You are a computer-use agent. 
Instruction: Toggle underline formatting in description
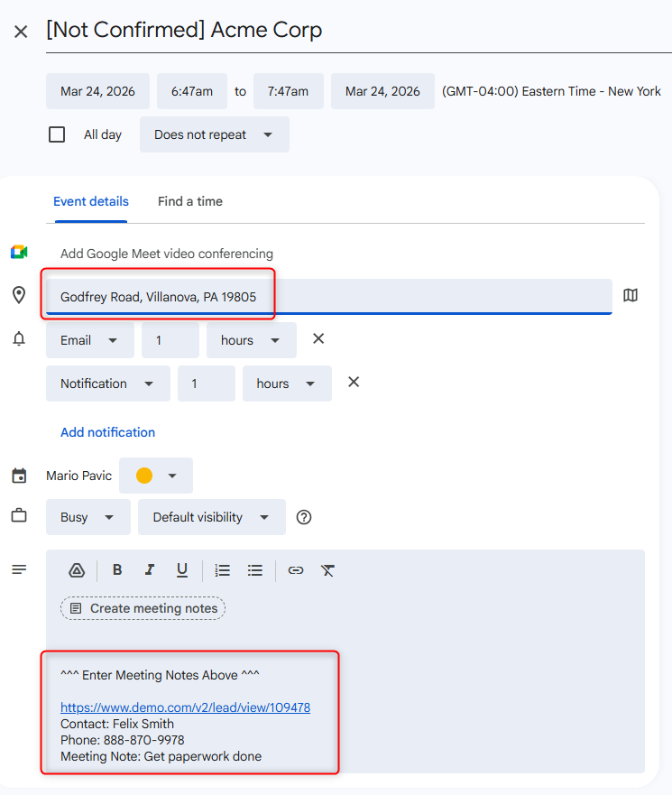pos(182,570)
